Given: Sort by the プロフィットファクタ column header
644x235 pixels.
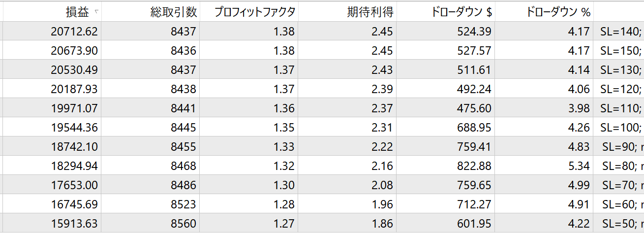Looking at the screenshot, I should [254, 12].
